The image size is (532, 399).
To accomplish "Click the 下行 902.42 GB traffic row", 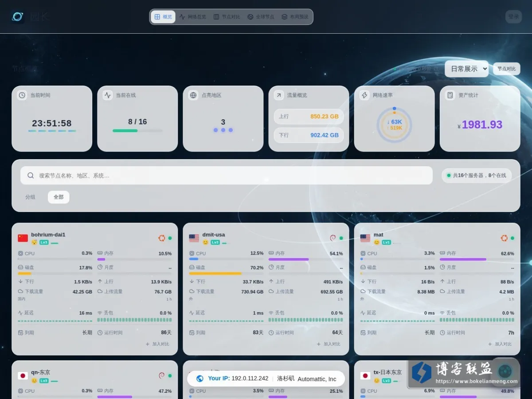I will (309, 135).
